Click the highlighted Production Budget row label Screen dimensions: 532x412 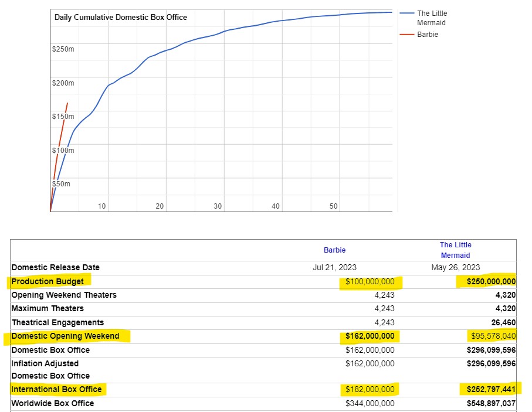pyautogui.click(x=48, y=281)
